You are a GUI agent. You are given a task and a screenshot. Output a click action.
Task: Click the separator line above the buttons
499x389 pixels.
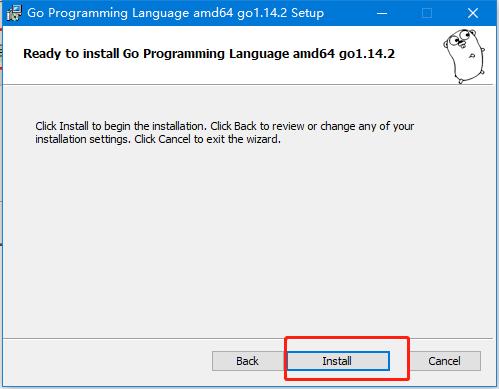tap(247, 338)
